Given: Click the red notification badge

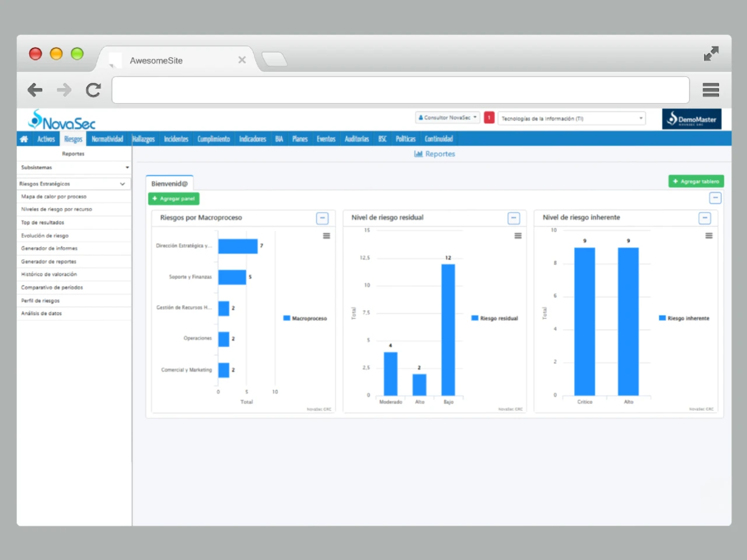Looking at the screenshot, I should tap(489, 118).
